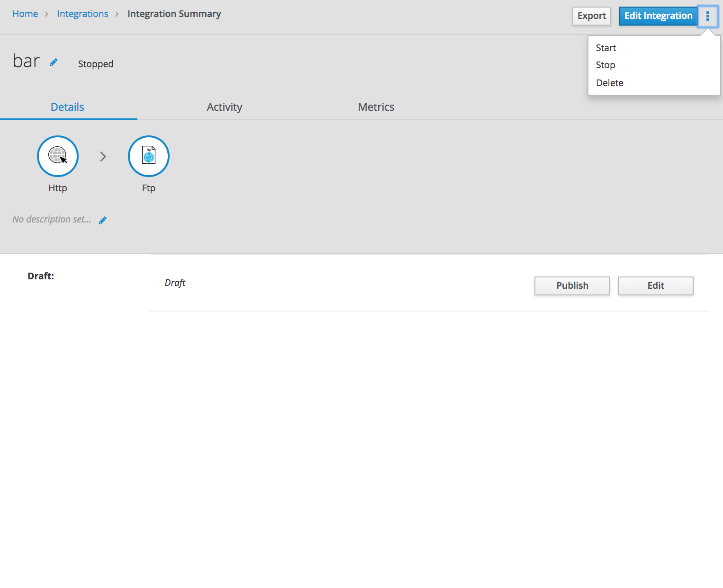Viewport: 723px width, 588px height.
Task: Click Edit Integration button
Action: [658, 16]
